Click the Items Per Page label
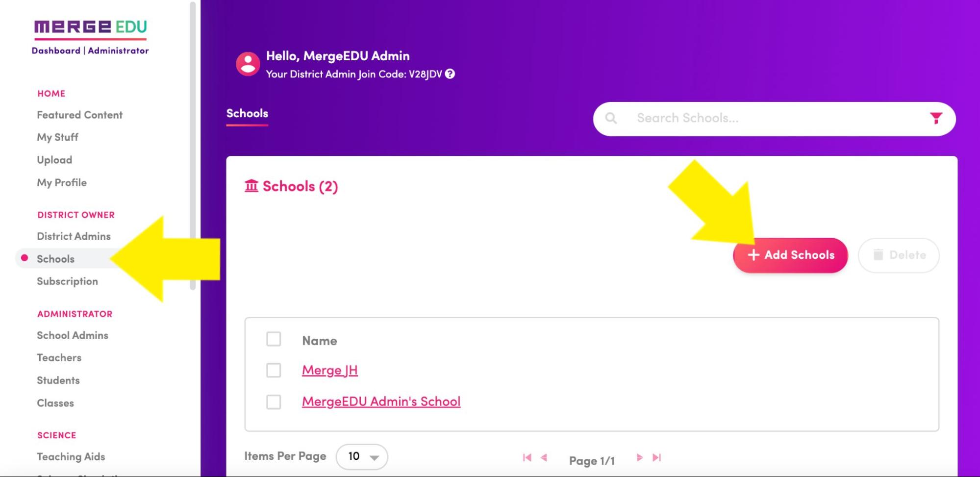The width and height of the screenshot is (980, 477). pyautogui.click(x=285, y=456)
